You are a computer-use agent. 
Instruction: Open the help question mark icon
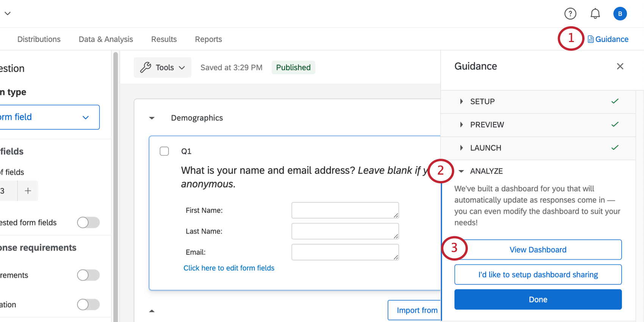[x=570, y=14]
